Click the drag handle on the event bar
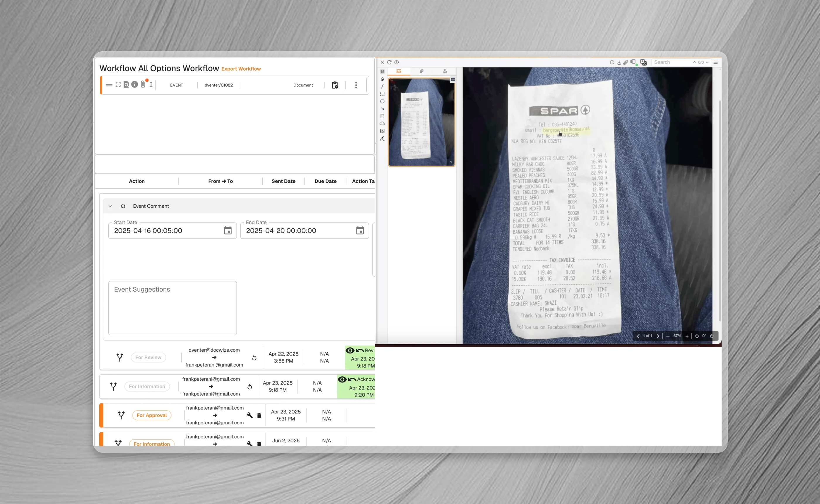 (x=109, y=85)
